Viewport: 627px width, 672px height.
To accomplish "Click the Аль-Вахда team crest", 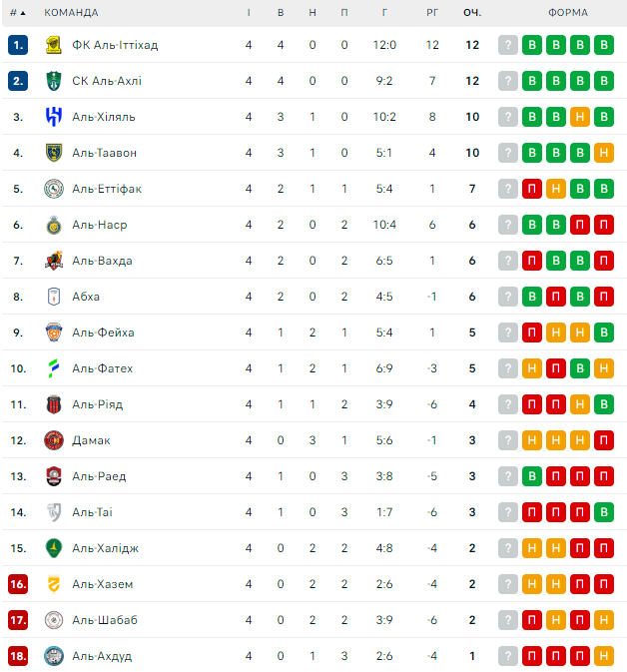I will [x=54, y=261].
